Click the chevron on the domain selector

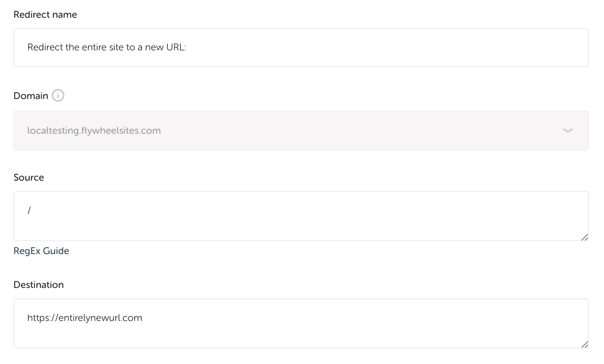(x=567, y=130)
